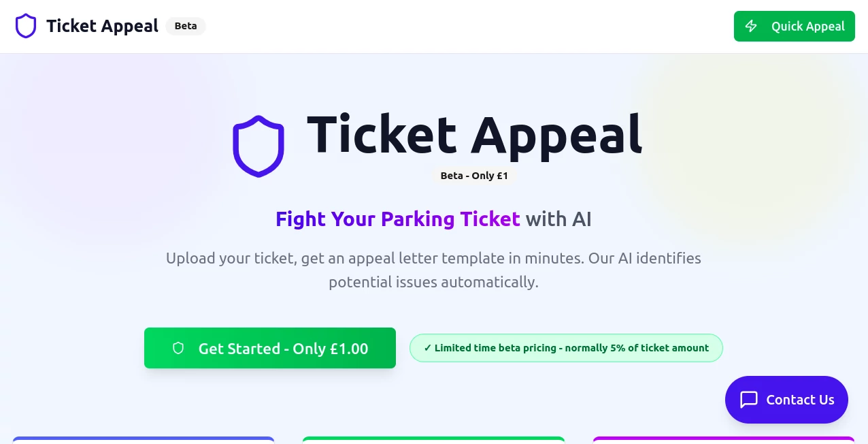
Task: Click the checkmark in the beta pricing banner
Action: pos(427,348)
